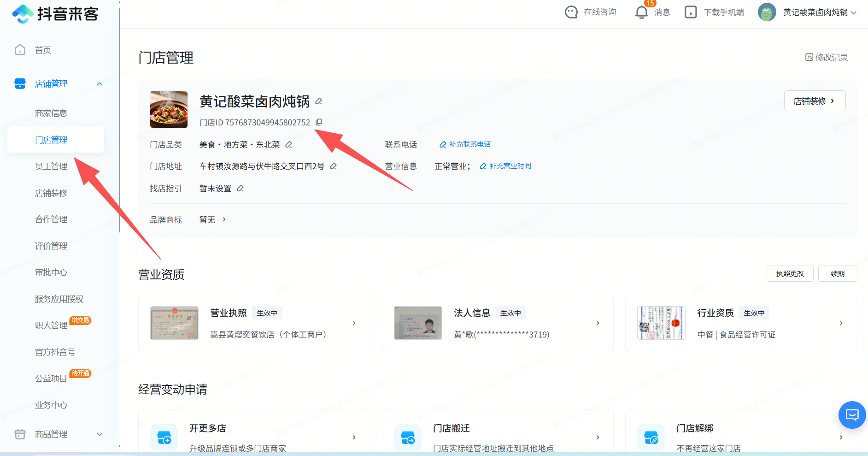Click the 店铺装修 button
The image size is (868, 456).
[x=814, y=101]
